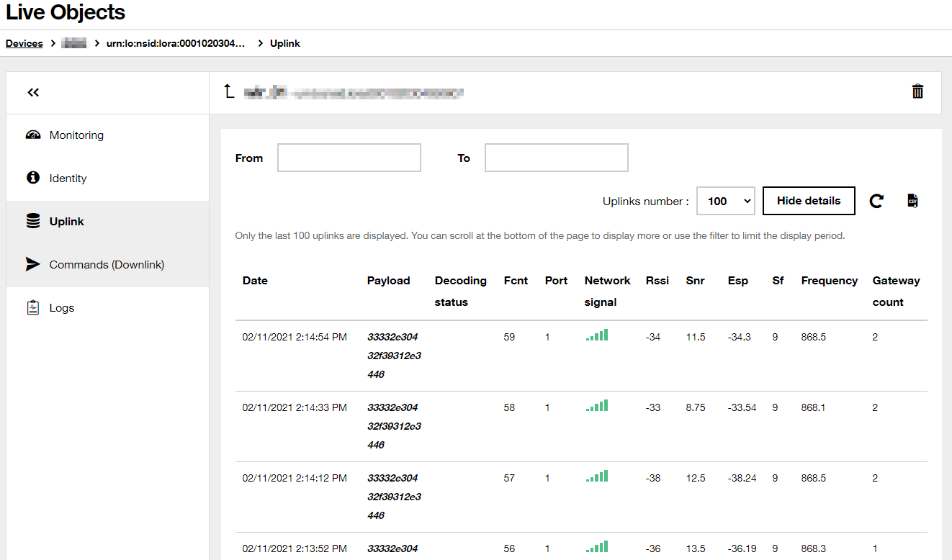Click into the To date field

(x=556, y=158)
